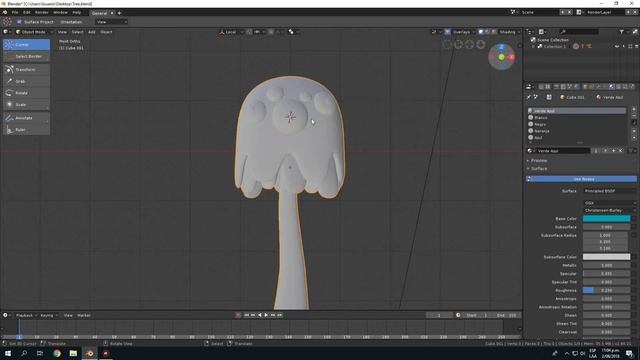
Task: Click the zoom view gizmo icon
Action: (480, 44)
